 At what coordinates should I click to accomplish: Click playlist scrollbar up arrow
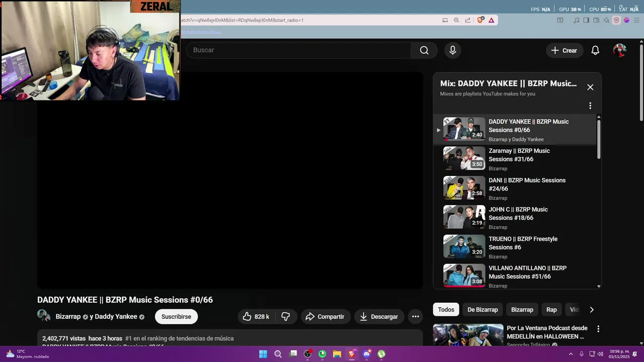click(599, 117)
